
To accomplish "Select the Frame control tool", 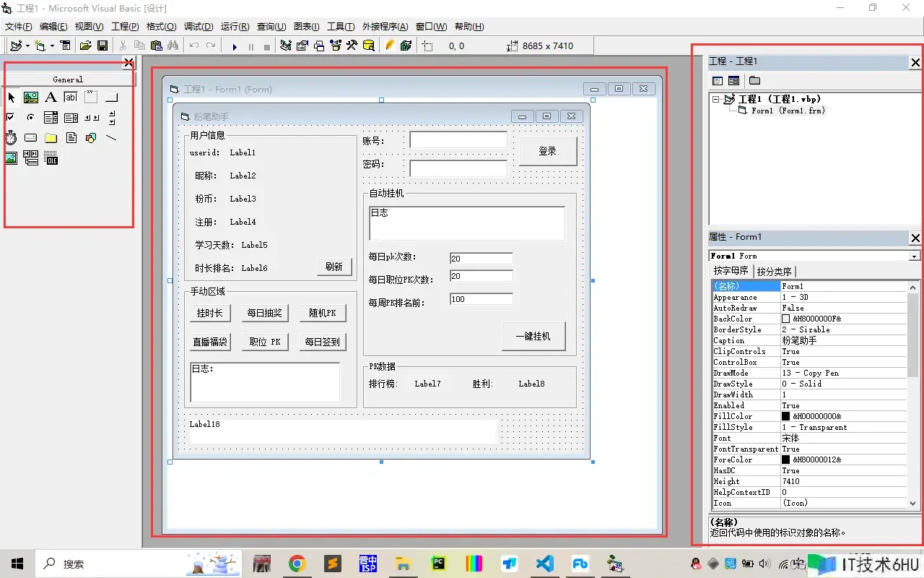I will (91, 97).
